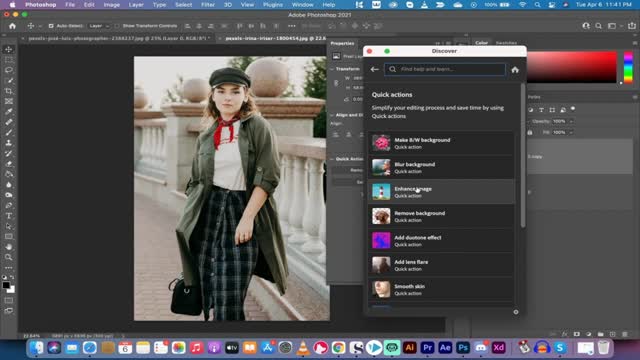Select the Horizontal Type tool
This screenshot has width=640, height=360.
[9, 216]
